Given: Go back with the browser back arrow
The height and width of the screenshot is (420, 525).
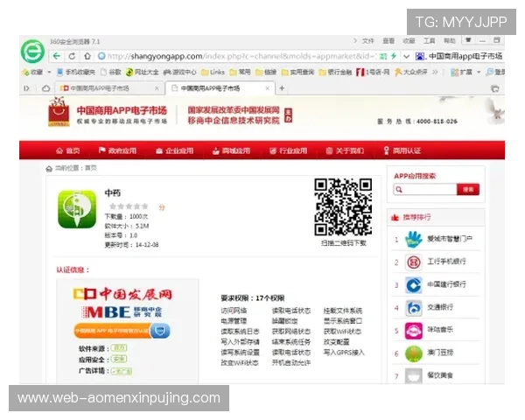Looking at the screenshot, I should 57,56.
